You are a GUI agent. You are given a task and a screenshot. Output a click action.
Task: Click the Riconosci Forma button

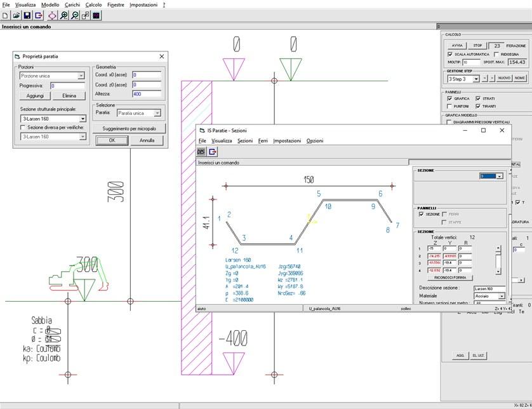450,278
